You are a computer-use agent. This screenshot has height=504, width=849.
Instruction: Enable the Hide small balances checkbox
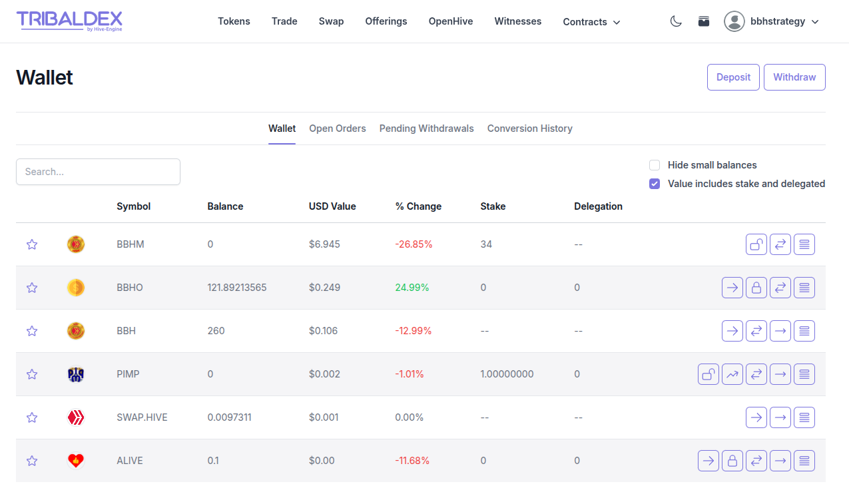tap(655, 165)
